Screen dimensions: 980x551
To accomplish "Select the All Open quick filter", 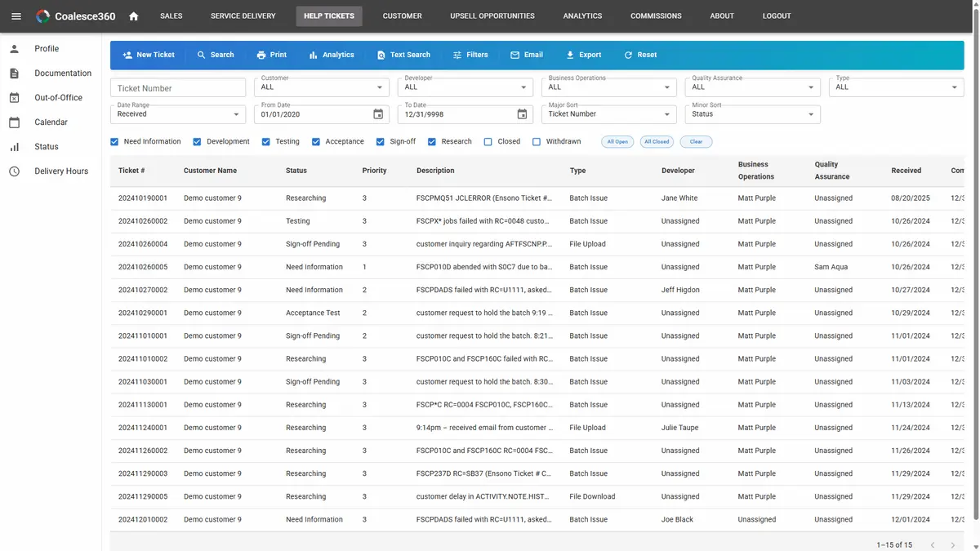I will (617, 141).
